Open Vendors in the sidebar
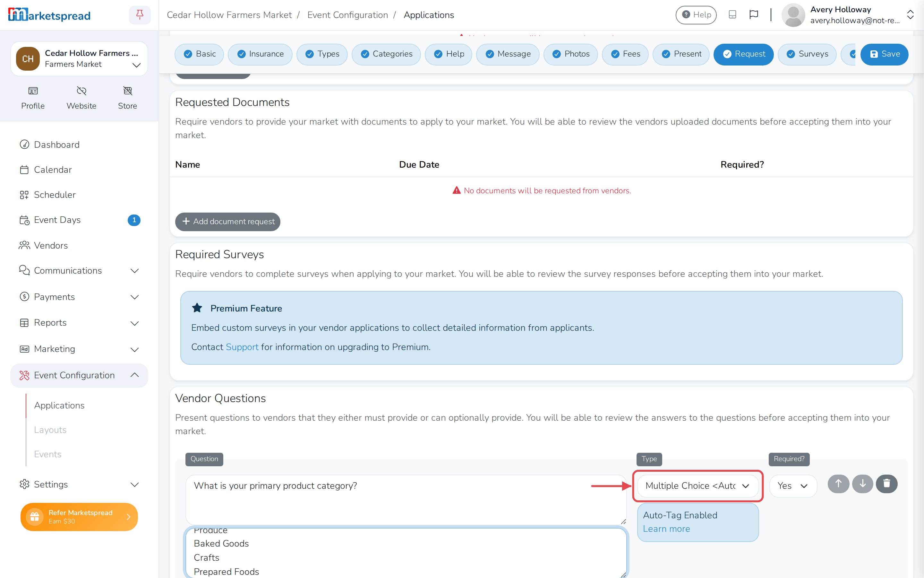The height and width of the screenshot is (578, 924). pyautogui.click(x=79, y=245)
